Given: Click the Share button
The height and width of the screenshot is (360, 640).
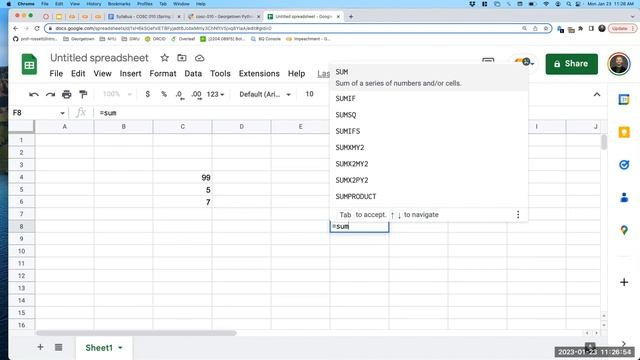Looking at the screenshot, I should pyautogui.click(x=571, y=64).
